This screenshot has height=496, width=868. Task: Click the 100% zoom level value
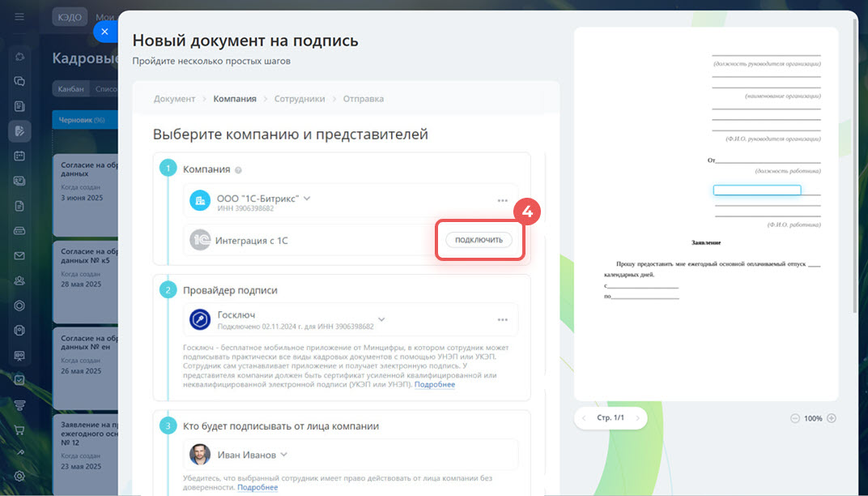click(x=813, y=418)
